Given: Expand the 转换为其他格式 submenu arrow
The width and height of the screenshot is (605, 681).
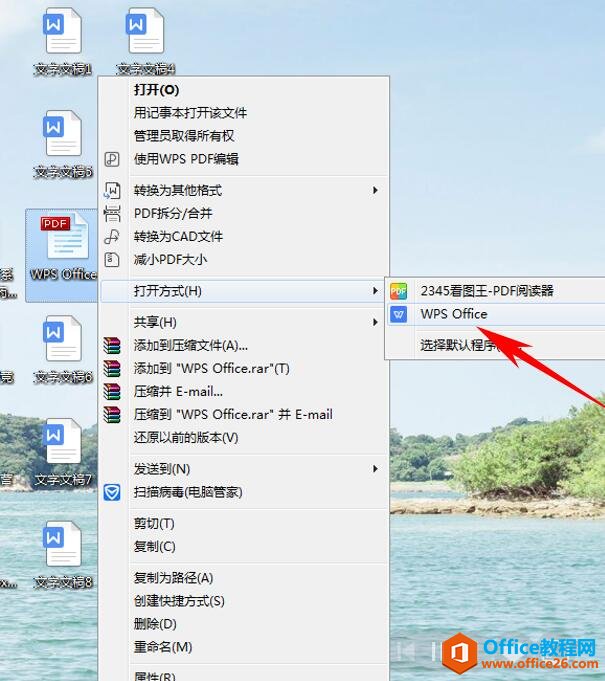Looking at the screenshot, I should pyautogui.click(x=375, y=190).
